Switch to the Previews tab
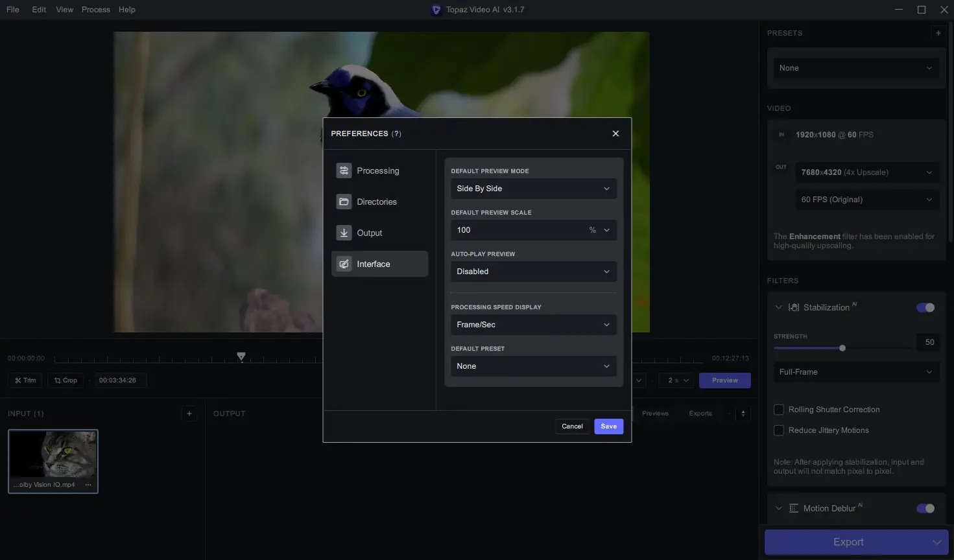This screenshot has height=560, width=954. [x=655, y=414]
